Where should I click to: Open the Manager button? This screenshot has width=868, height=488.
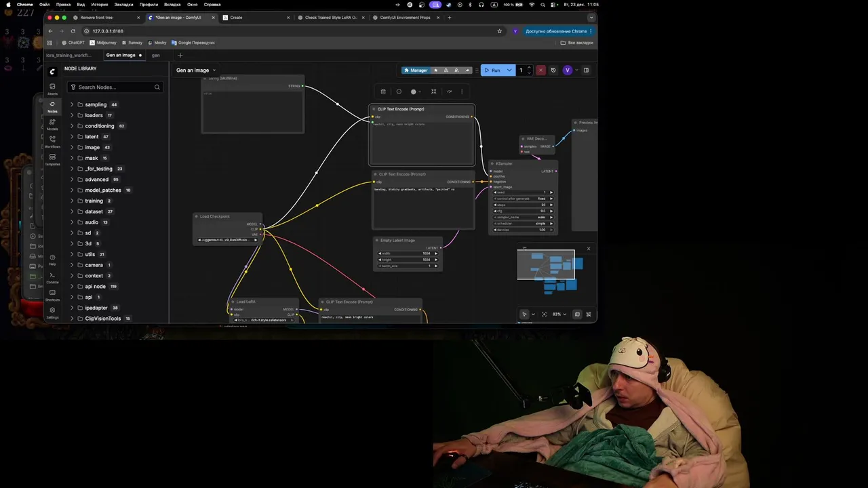coord(416,70)
